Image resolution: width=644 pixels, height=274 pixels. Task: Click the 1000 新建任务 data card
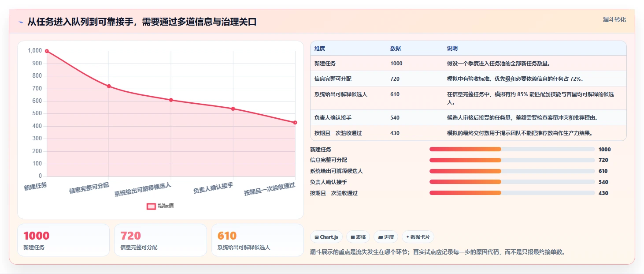coord(63,240)
